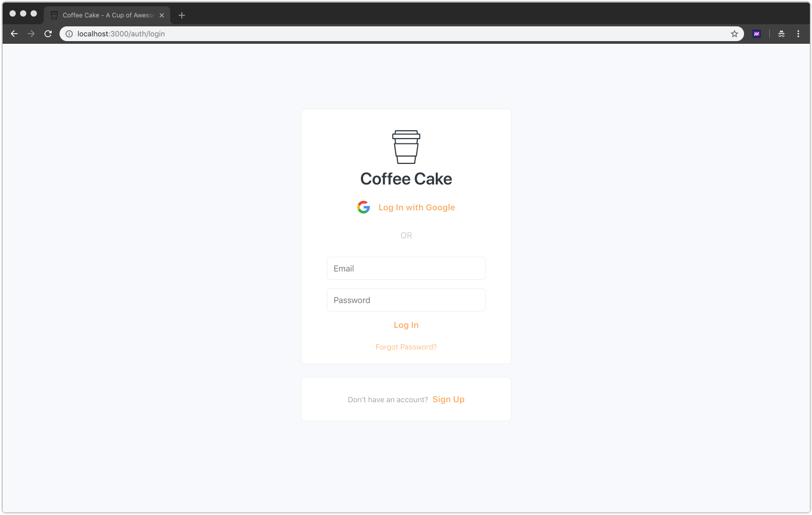Click the OR divider label

coord(406,236)
